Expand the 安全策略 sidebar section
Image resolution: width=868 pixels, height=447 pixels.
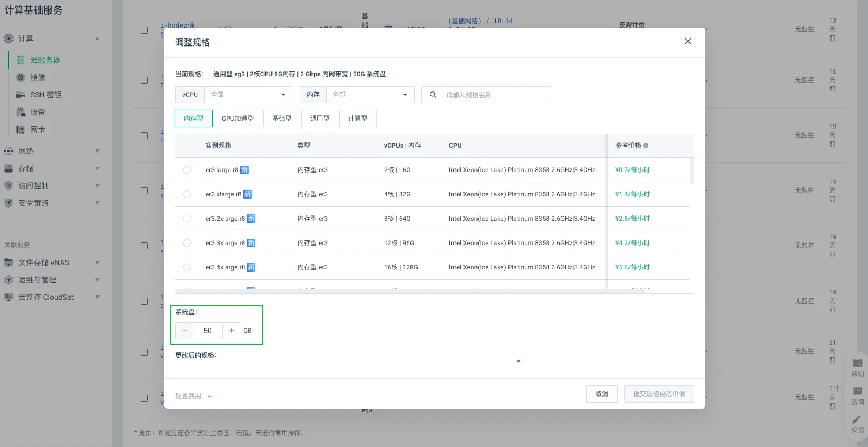[97, 203]
